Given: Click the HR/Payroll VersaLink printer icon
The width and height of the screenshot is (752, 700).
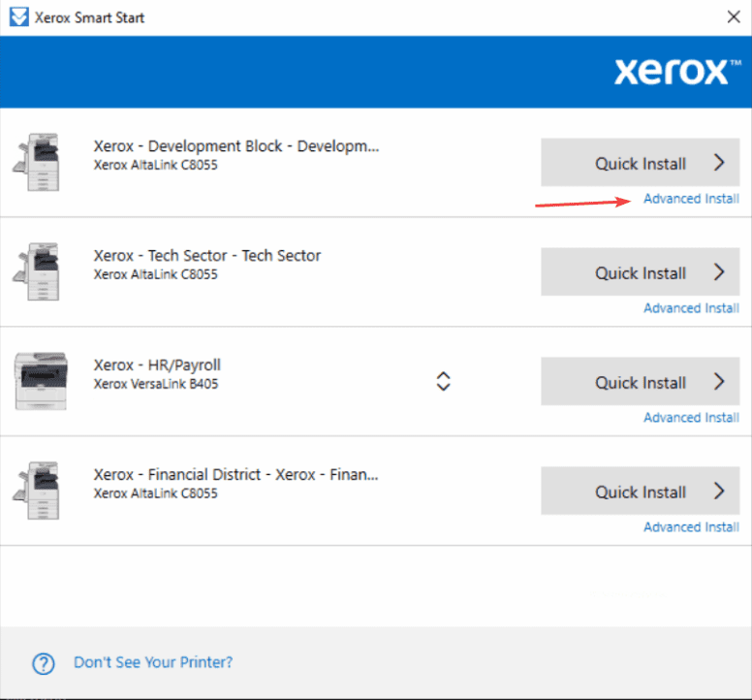Looking at the screenshot, I should pyautogui.click(x=42, y=382).
